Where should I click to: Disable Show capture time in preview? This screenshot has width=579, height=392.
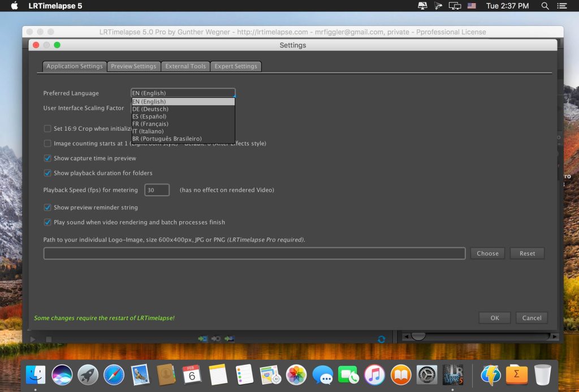click(x=47, y=158)
